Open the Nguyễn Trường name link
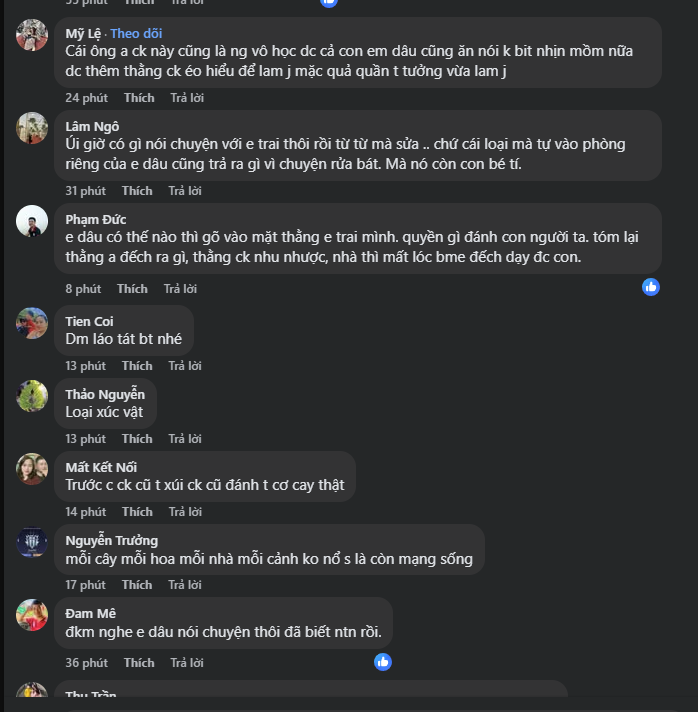The width and height of the screenshot is (698, 712). point(111,540)
